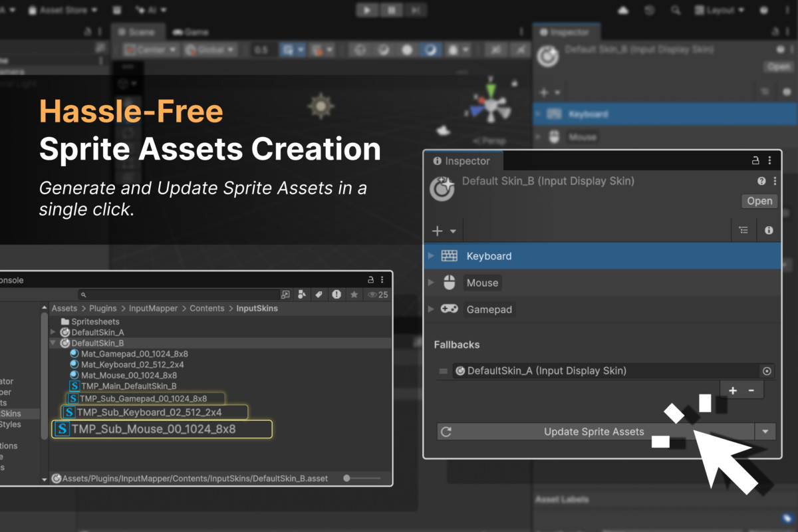Click the Open button in front Inspector
798x532 pixels.
[759, 201]
